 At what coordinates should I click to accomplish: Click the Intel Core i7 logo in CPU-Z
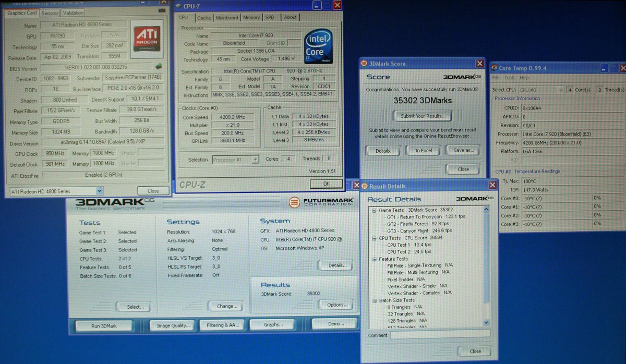click(x=318, y=47)
